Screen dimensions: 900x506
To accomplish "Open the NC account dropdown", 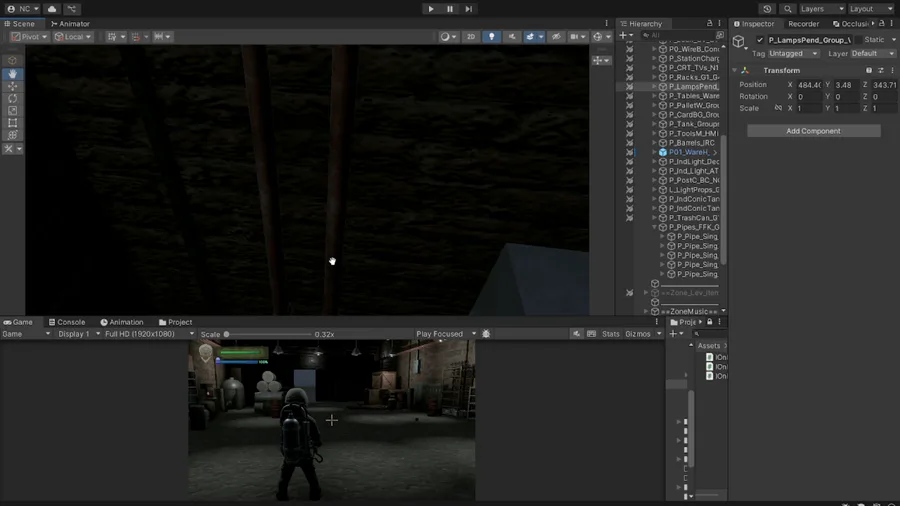I will tap(23, 9).
